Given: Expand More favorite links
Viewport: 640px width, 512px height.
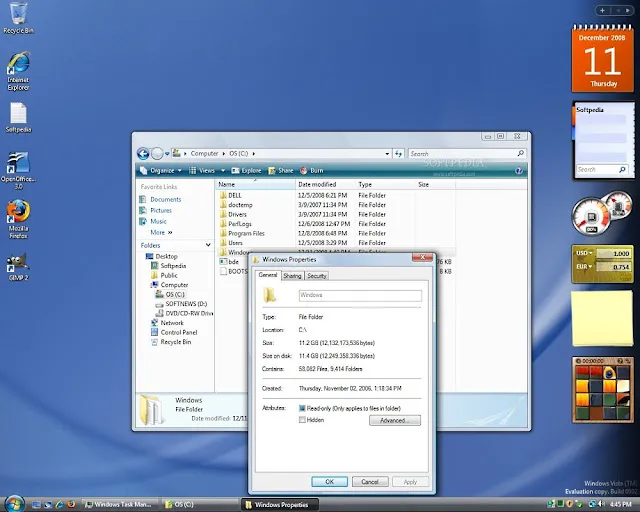Looking at the screenshot, I should coord(161,232).
